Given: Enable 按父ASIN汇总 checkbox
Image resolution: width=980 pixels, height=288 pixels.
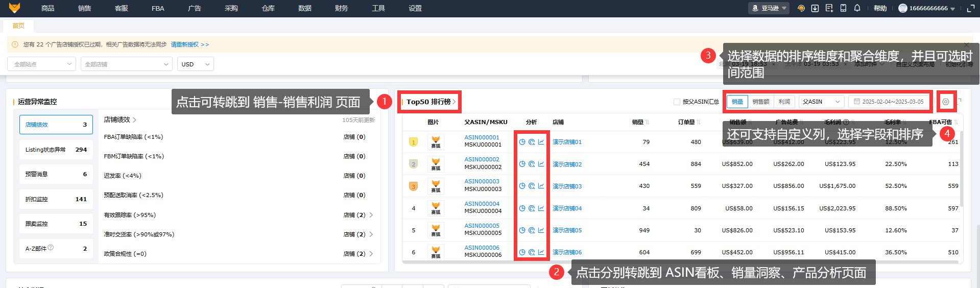Looking at the screenshot, I should point(677,102).
